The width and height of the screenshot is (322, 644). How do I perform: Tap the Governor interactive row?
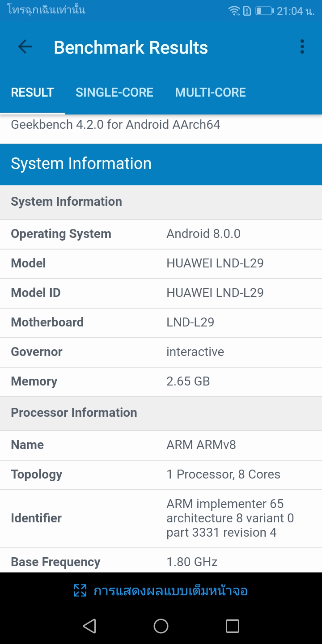(161, 352)
